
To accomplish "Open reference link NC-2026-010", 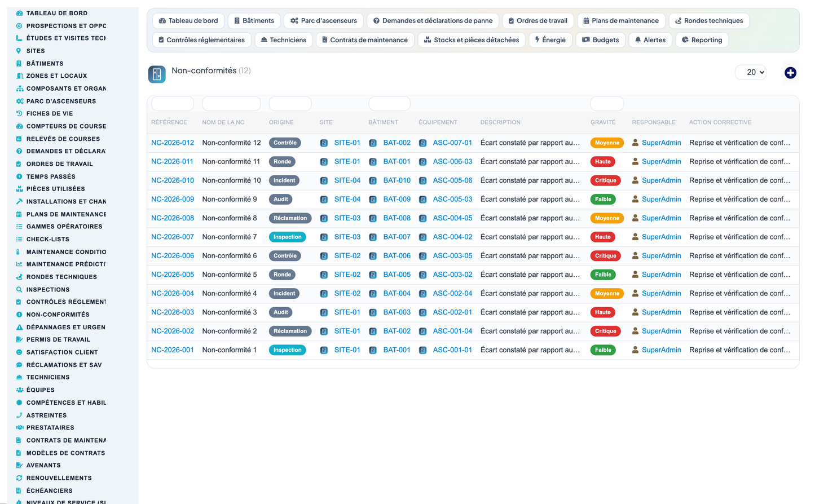I will point(173,180).
